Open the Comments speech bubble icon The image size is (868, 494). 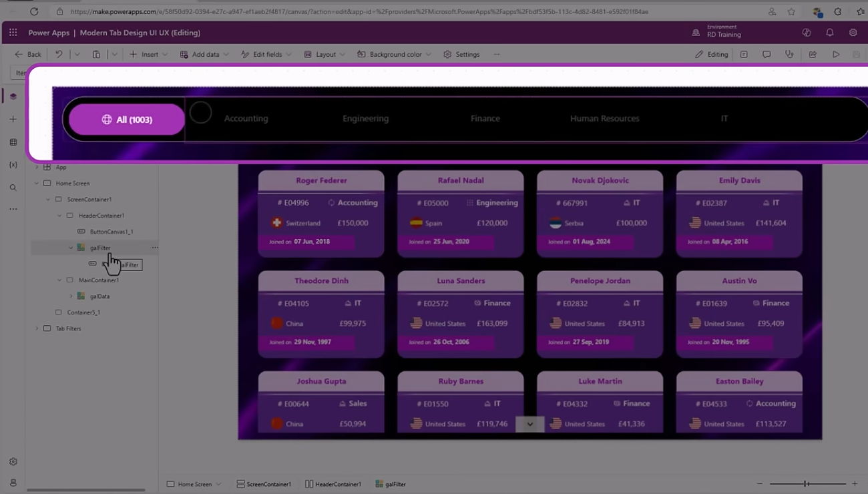point(767,54)
